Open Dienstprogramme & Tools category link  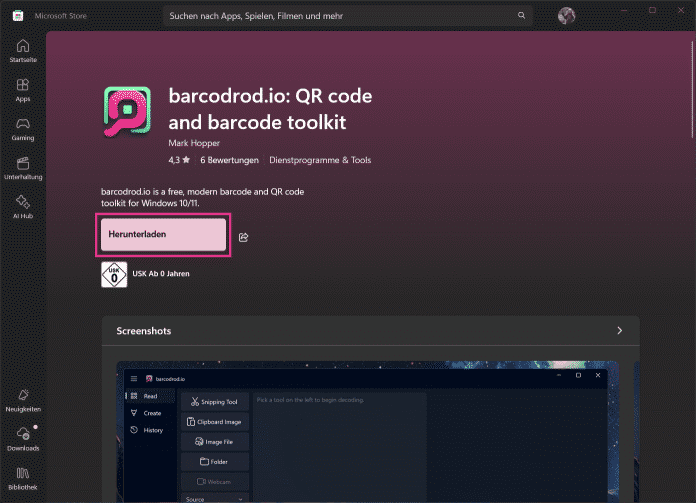(x=320, y=160)
